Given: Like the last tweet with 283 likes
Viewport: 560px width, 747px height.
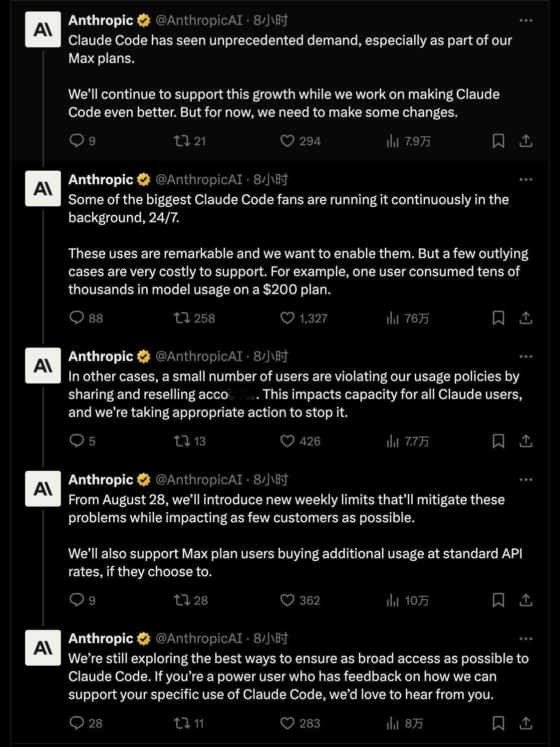Looking at the screenshot, I should (x=300, y=723).
